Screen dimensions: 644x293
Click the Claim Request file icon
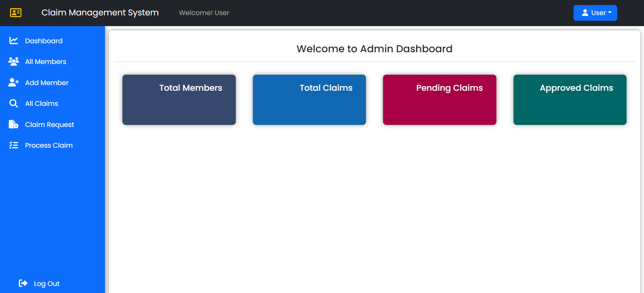click(x=14, y=124)
